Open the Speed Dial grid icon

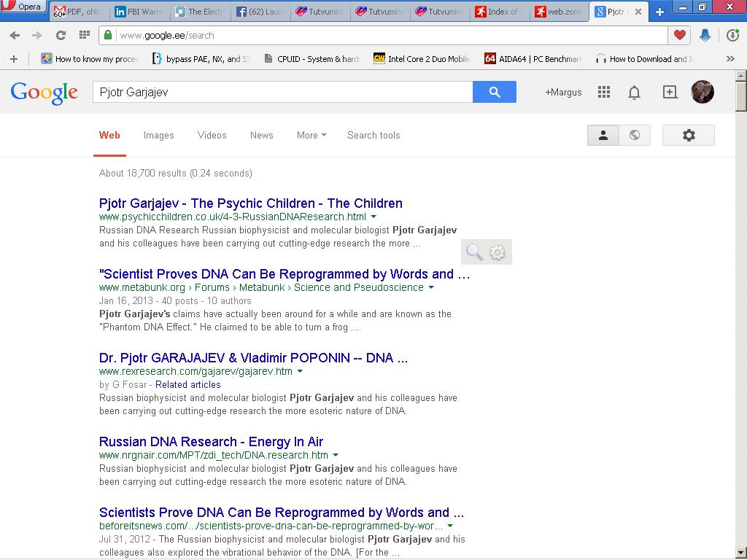[85, 35]
